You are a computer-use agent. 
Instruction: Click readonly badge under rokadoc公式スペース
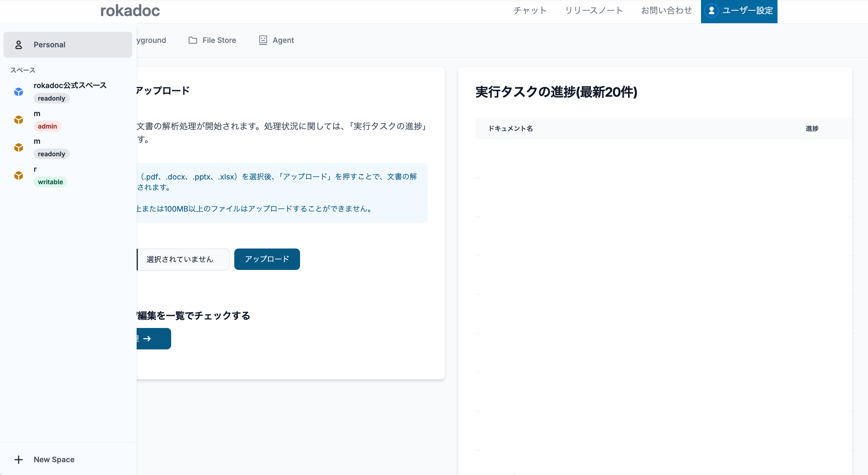[51, 99]
